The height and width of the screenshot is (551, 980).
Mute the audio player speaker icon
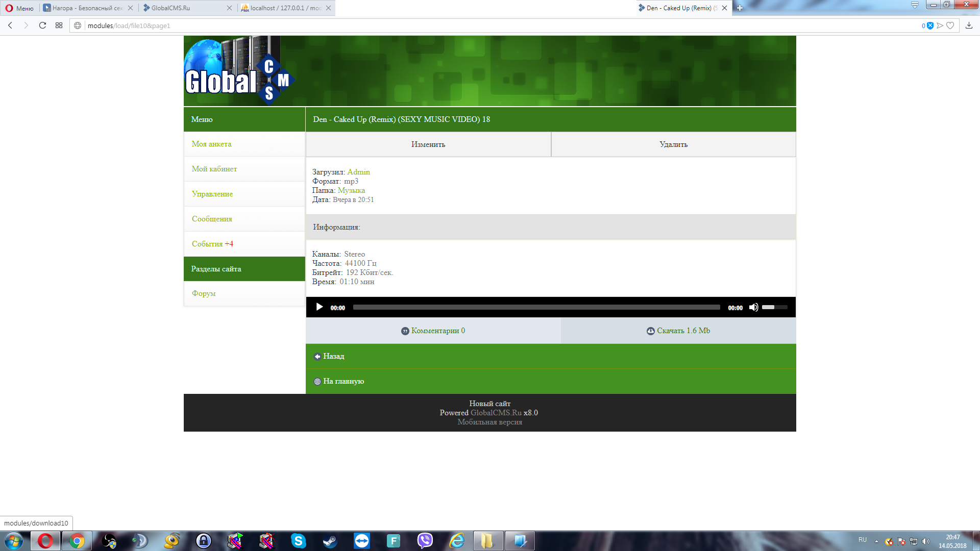(x=753, y=307)
